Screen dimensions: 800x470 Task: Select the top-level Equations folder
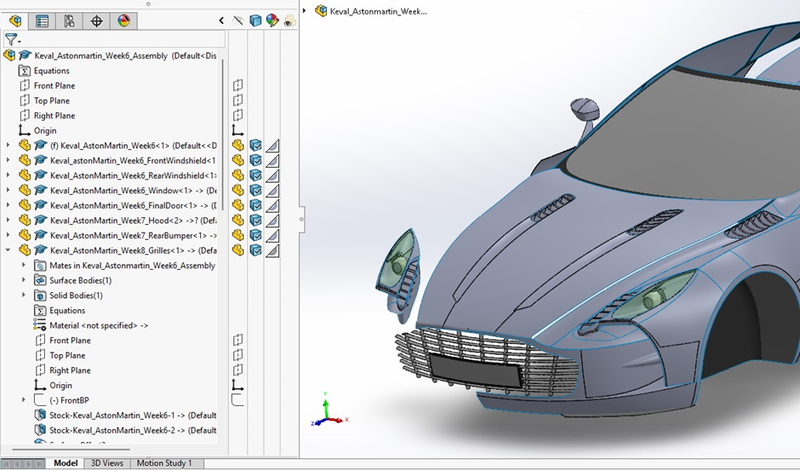click(52, 70)
